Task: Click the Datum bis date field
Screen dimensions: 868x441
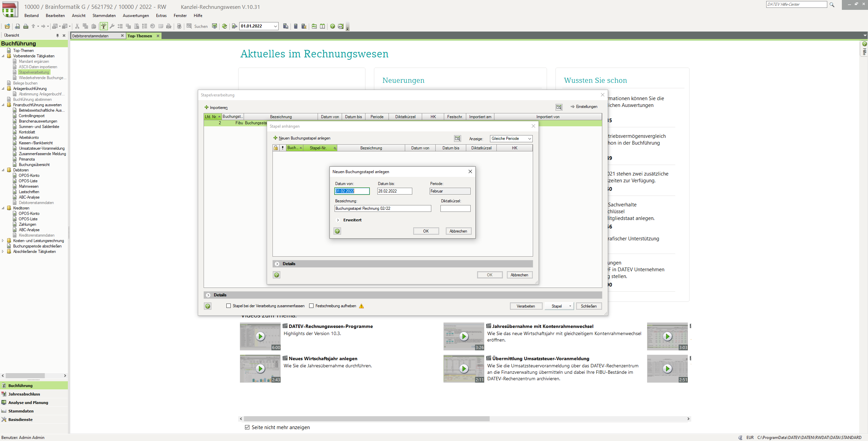Action: (394, 191)
